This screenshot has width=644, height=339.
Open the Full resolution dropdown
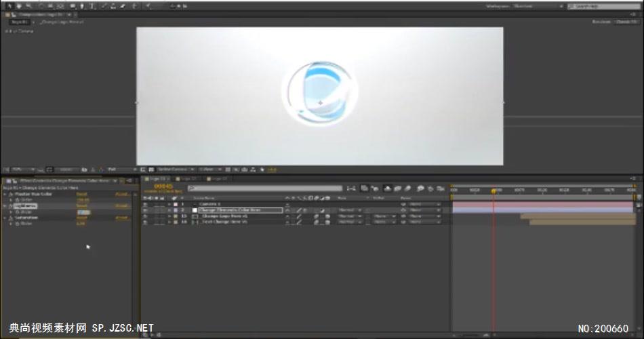(x=122, y=169)
